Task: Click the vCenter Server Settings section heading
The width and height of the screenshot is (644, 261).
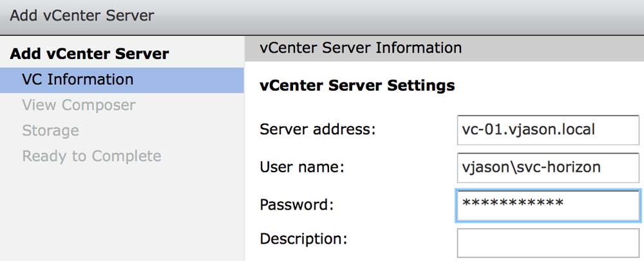Action: coord(357,85)
